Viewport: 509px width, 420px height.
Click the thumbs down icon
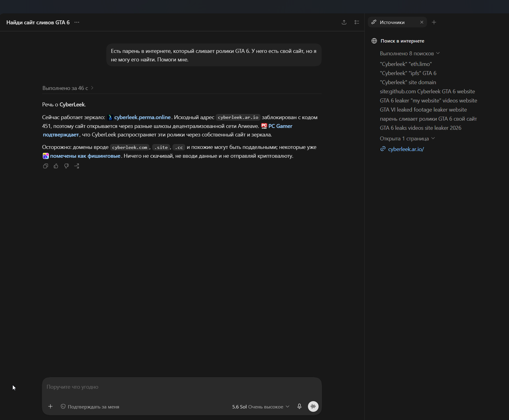click(66, 166)
